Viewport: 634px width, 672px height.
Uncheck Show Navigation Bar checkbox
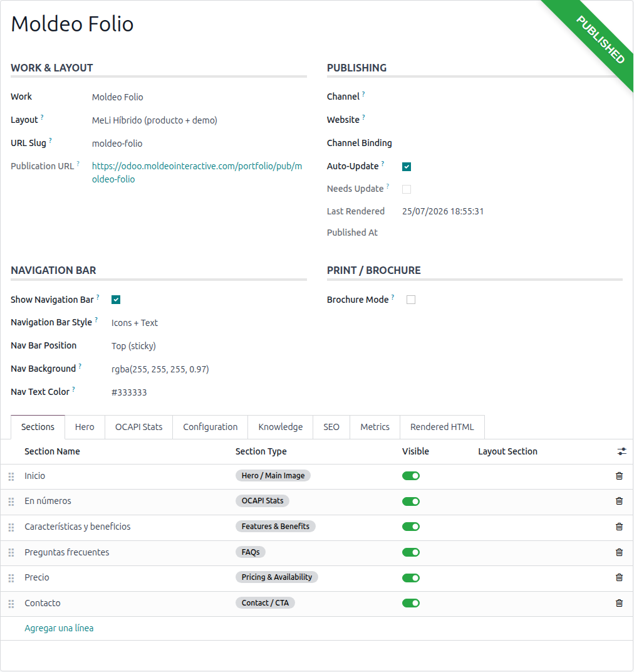(x=116, y=300)
